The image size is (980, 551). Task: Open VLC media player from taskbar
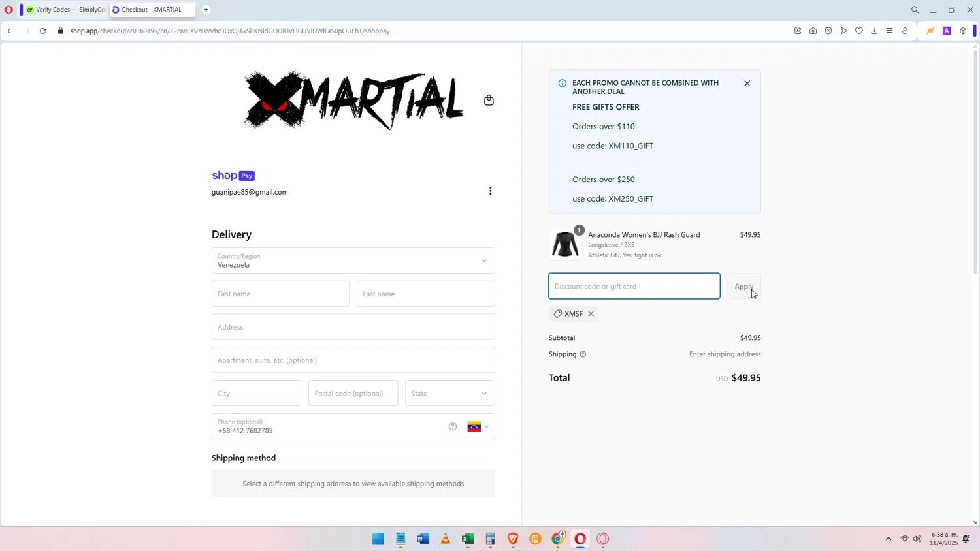(x=446, y=539)
